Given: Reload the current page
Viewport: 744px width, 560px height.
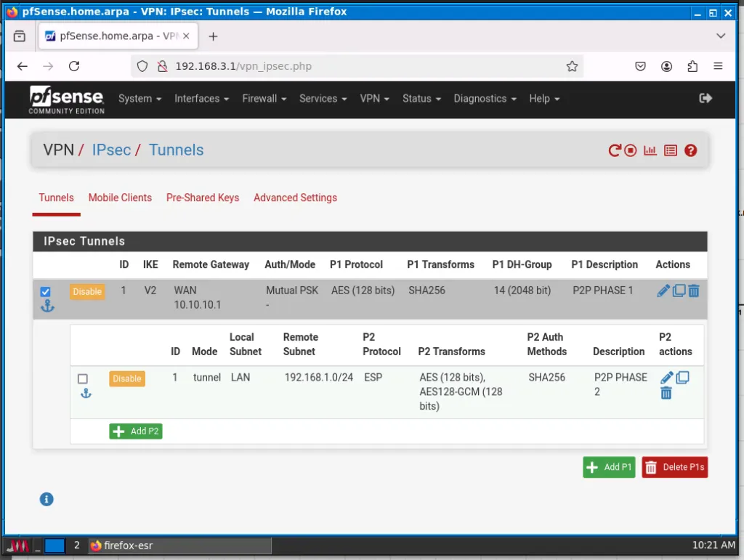Looking at the screenshot, I should (74, 66).
